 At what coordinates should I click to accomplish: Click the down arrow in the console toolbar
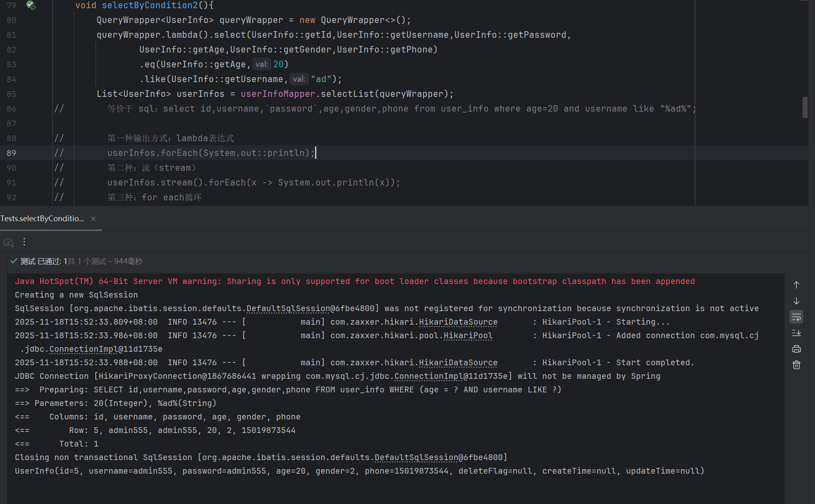click(x=796, y=301)
